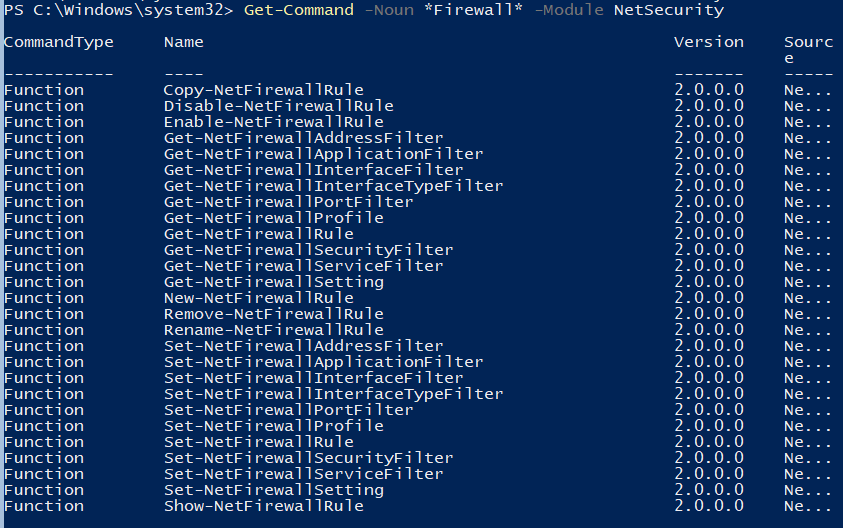Click the -Module parameter in the command line

(569, 10)
